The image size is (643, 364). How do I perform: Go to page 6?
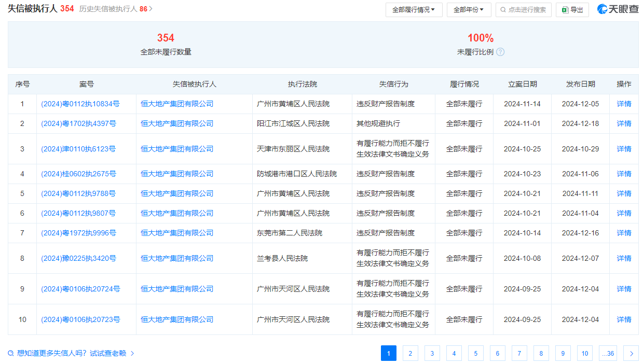[x=497, y=354]
